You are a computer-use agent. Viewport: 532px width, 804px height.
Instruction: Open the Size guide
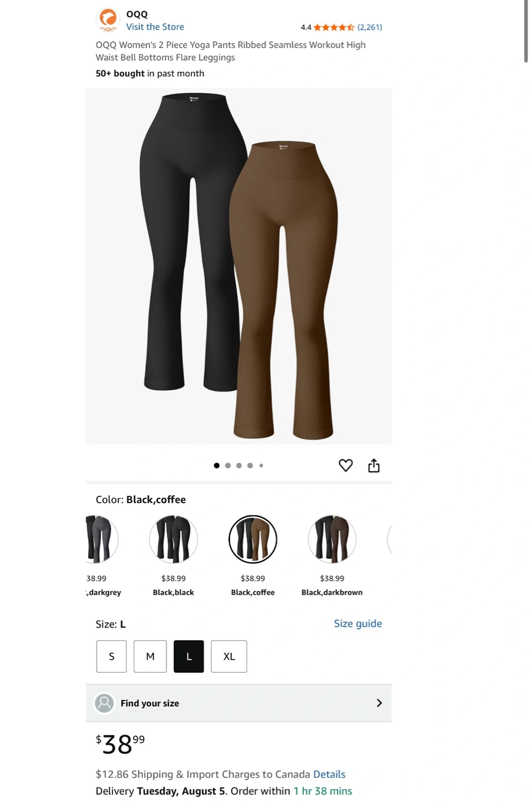[x=358, y=624]
